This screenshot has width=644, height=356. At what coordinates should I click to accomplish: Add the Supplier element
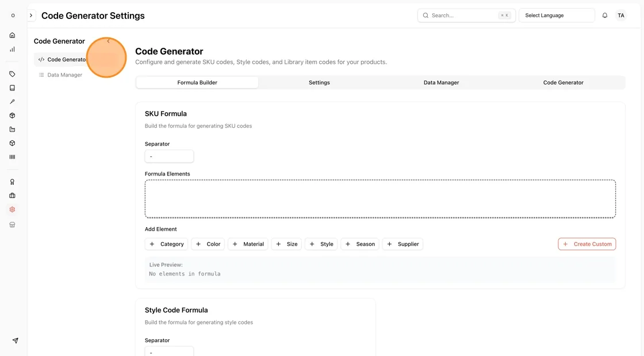point(402,244)
